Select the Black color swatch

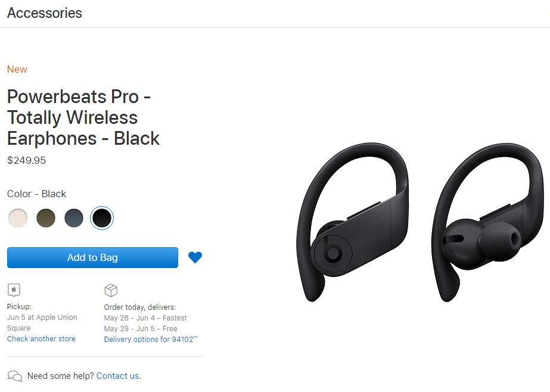coord(102,217)
